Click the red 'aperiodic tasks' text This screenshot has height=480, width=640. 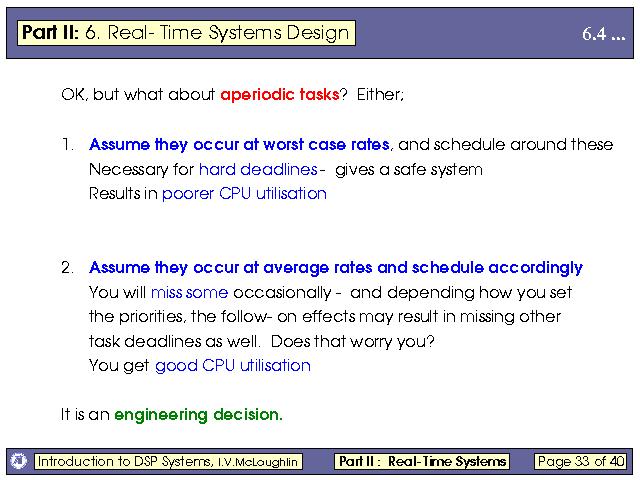(279, 96)
